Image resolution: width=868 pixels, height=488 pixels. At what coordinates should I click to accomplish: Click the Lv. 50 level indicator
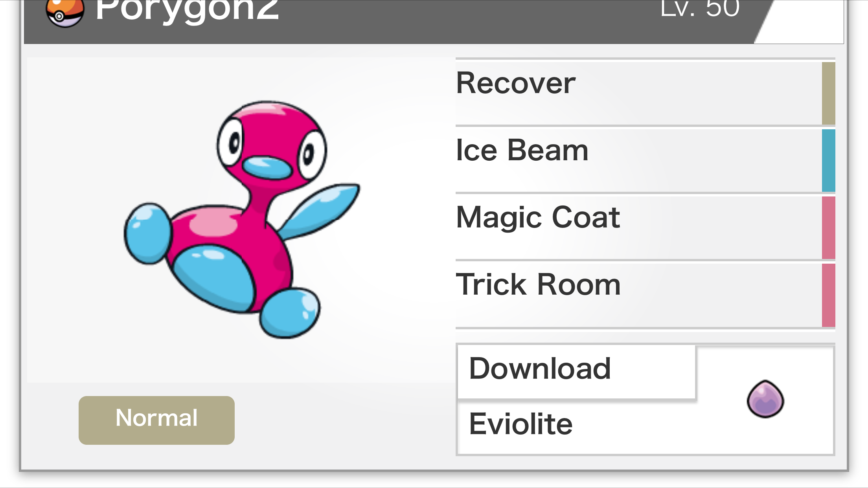coord(700,8)
